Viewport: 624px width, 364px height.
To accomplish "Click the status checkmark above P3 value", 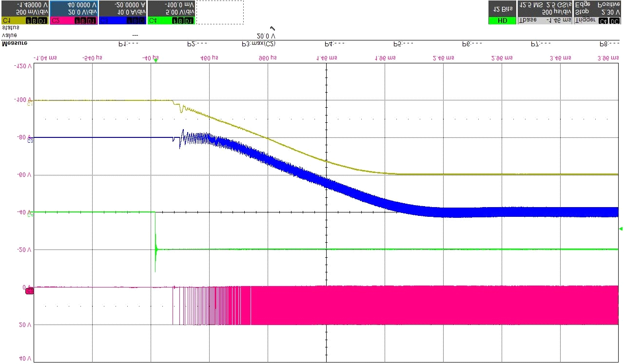I will [x=273, y=29].
